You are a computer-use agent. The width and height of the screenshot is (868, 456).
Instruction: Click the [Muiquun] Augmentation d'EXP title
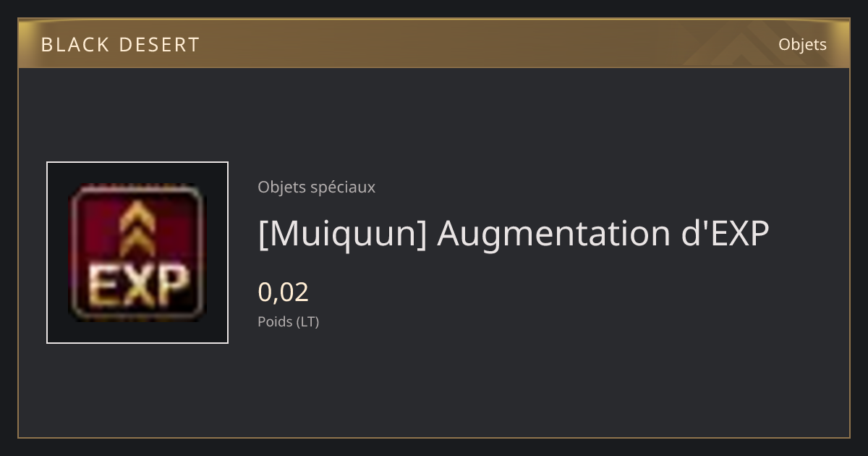(x=514, y=234)
